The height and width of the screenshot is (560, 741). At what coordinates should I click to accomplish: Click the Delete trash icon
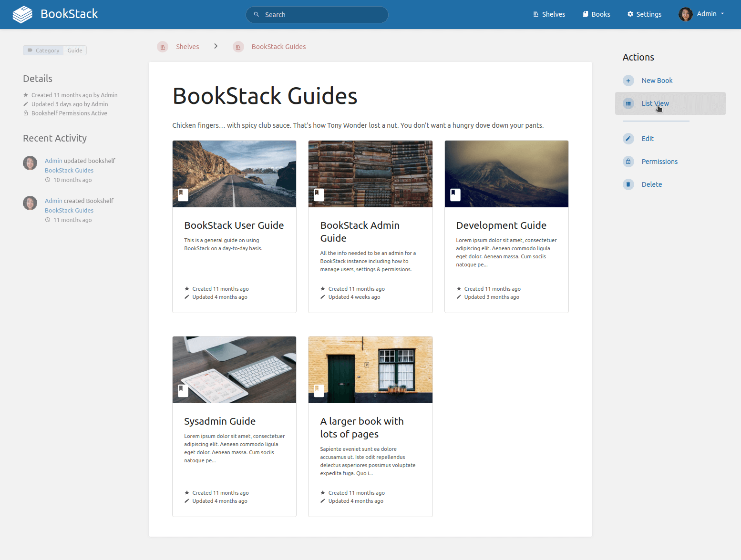[x=628, y=184]
